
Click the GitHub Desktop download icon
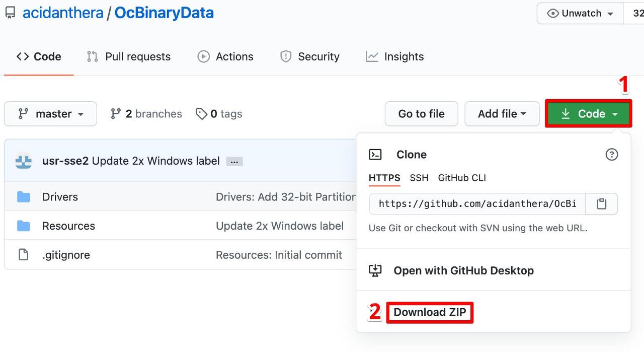pyautogui.click(x=375, y=270)
